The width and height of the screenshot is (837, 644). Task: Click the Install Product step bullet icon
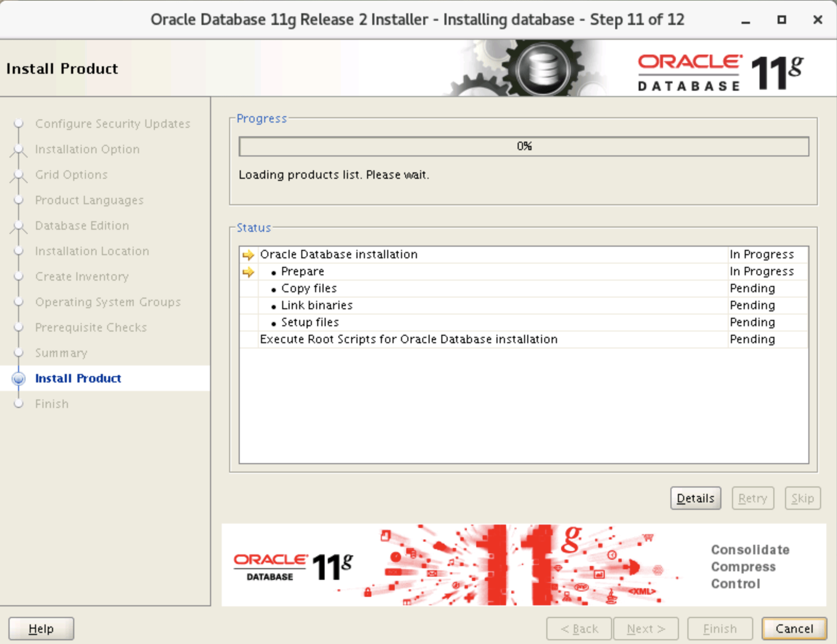pyautogui.click(x=19, y=378)
